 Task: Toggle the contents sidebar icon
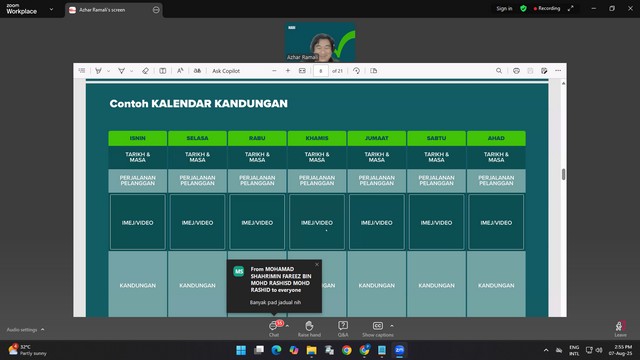(82, 71)
